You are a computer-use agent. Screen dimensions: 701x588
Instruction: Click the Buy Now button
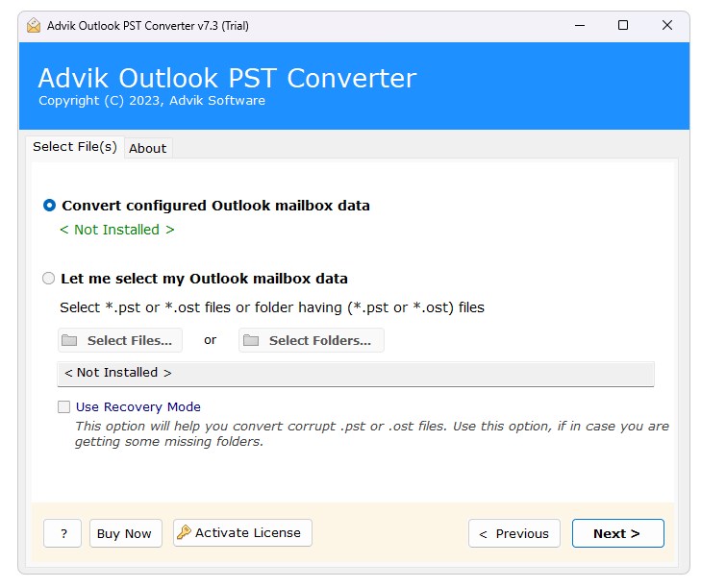coord(126,533)
